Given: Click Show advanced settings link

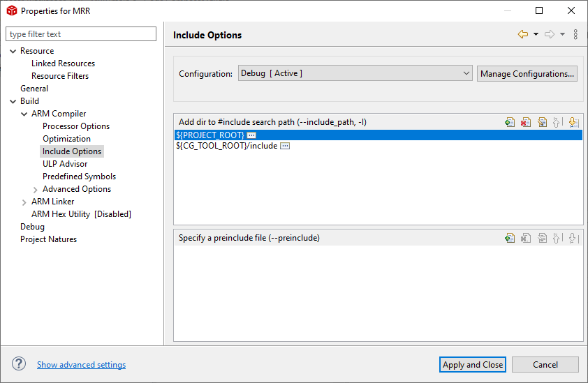Looking at the screenshot, I should [x=82, y=365].
